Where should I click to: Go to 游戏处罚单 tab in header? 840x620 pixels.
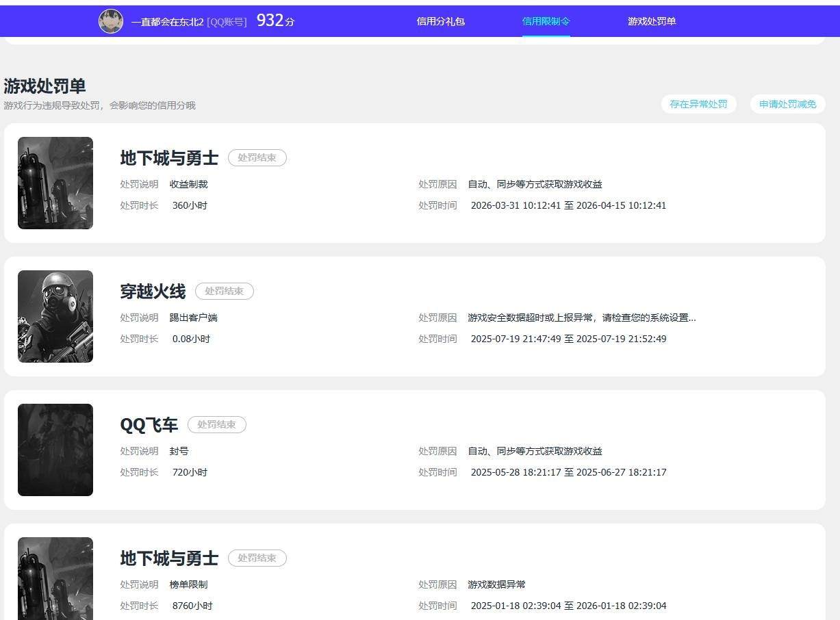652,21
